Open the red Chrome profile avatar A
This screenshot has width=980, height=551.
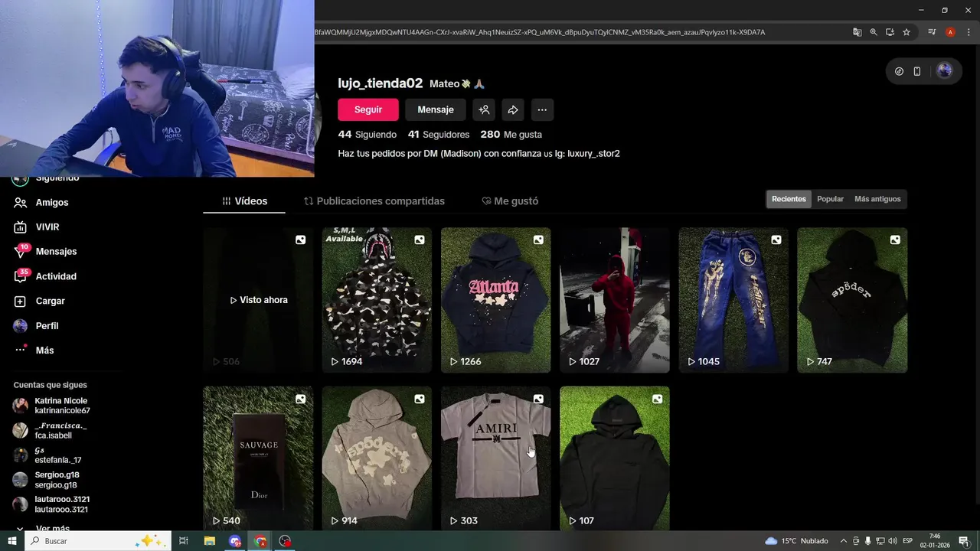click(x=950, y=32)
